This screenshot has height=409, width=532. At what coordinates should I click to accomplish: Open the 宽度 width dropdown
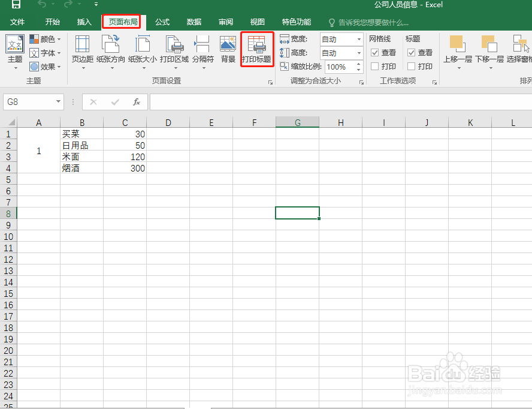coord(358,38)
